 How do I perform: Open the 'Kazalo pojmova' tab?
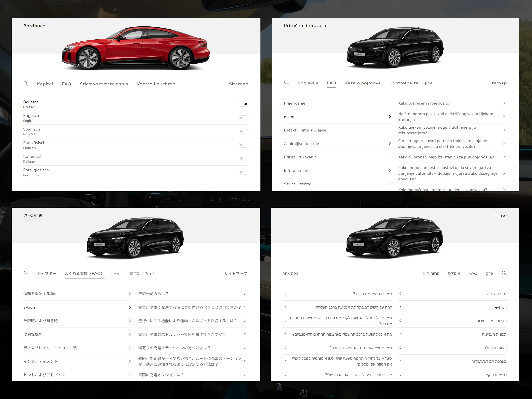click(362, 83)
